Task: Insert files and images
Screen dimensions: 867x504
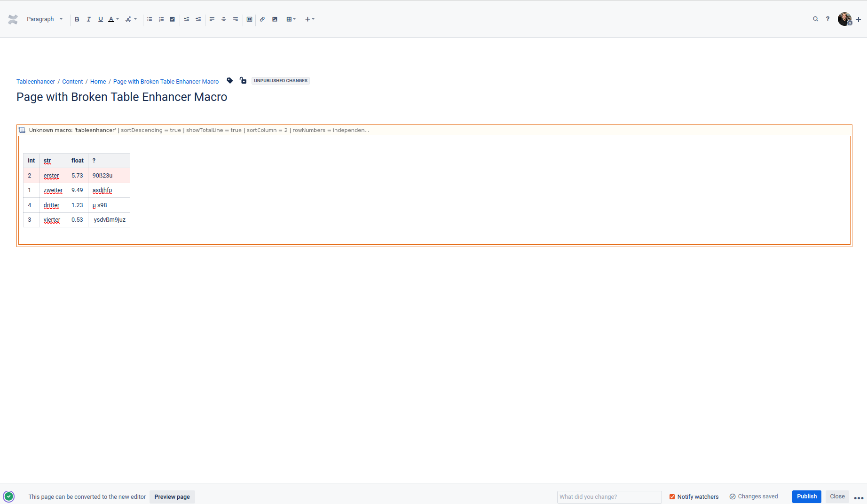Action: point(275,19)
